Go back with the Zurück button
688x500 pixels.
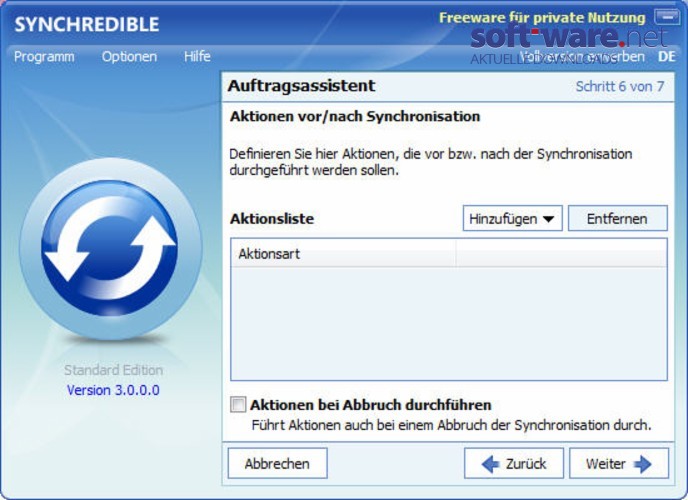(514, 463)
